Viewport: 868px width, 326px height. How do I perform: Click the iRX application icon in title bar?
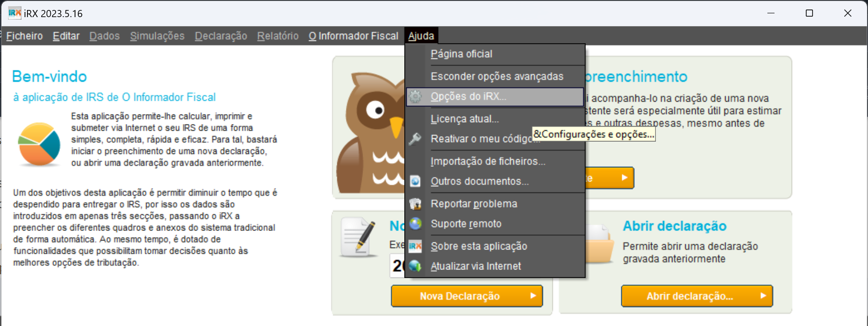(x=15, y=13)
